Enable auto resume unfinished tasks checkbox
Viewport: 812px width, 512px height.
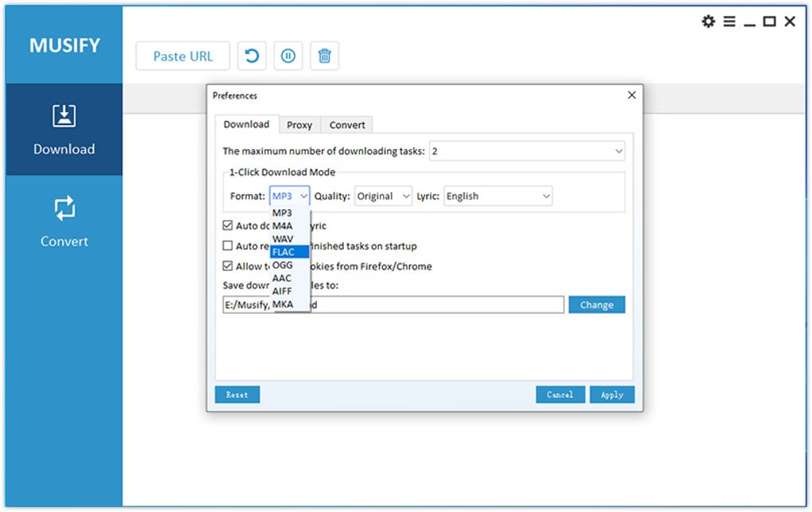[x=228, y=246]
